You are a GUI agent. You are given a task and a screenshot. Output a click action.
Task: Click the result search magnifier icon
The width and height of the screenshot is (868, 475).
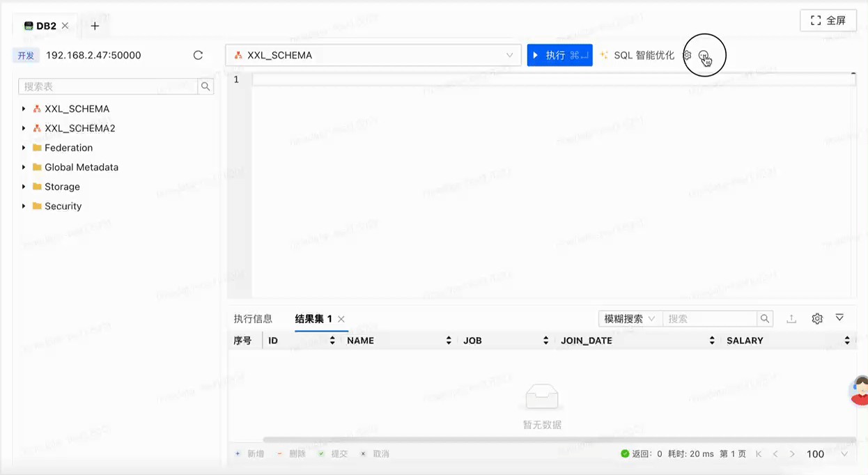765,318
